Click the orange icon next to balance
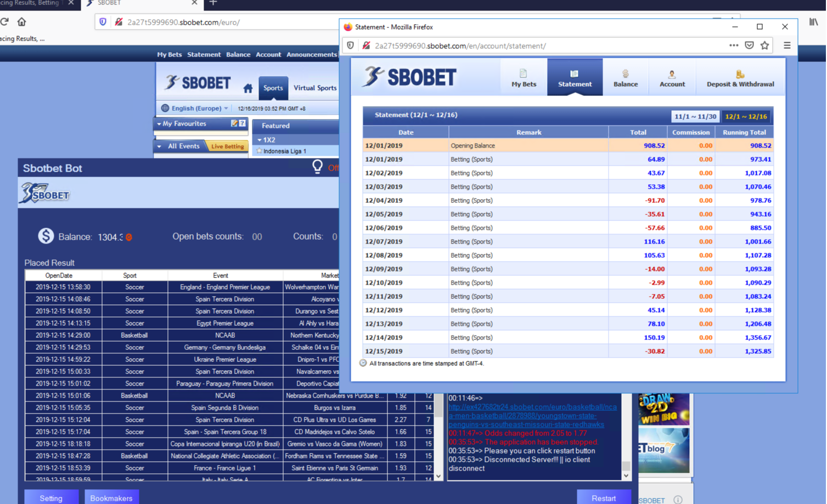Screen dimensions: 827x504 (129, 237)
